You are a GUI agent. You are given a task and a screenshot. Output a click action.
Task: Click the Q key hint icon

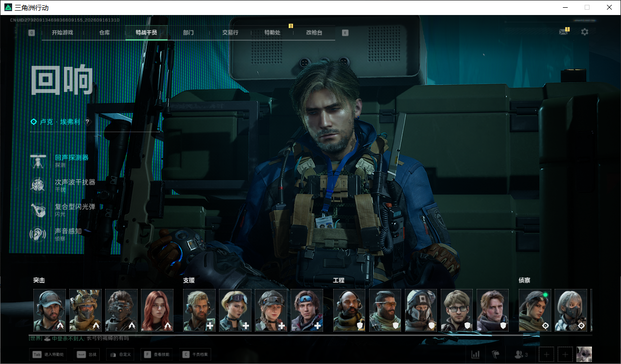click(31, 33)
